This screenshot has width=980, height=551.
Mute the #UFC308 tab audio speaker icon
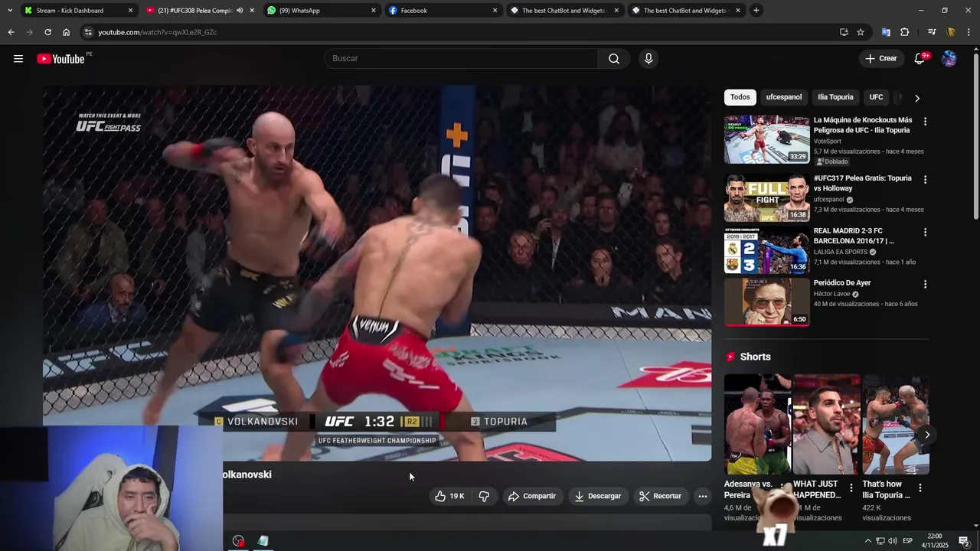240,11
